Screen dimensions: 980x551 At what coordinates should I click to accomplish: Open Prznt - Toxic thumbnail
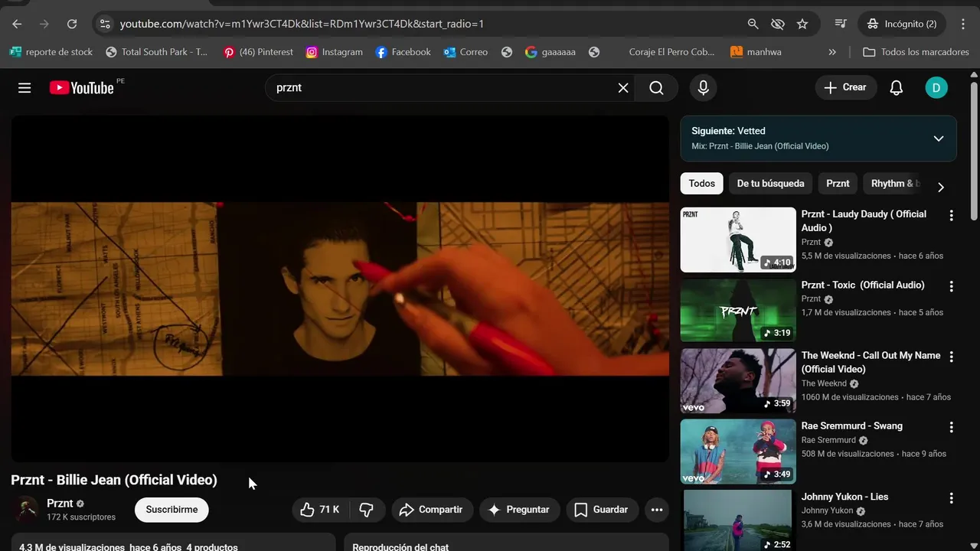[738, 310]
